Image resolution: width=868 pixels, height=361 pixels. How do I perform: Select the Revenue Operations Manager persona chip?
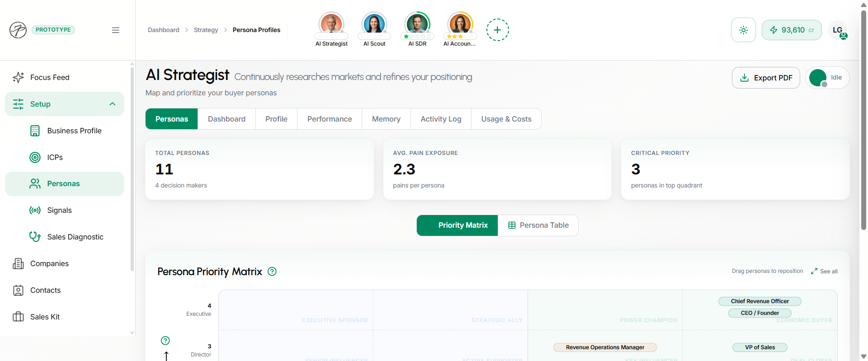click(x=605, y=347)
